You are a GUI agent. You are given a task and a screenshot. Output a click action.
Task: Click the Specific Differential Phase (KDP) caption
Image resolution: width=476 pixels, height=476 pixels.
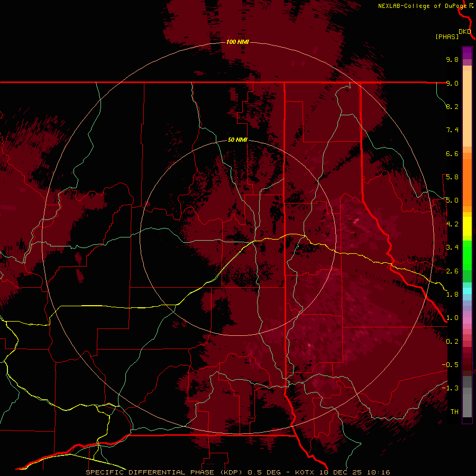tap(165, 472)
